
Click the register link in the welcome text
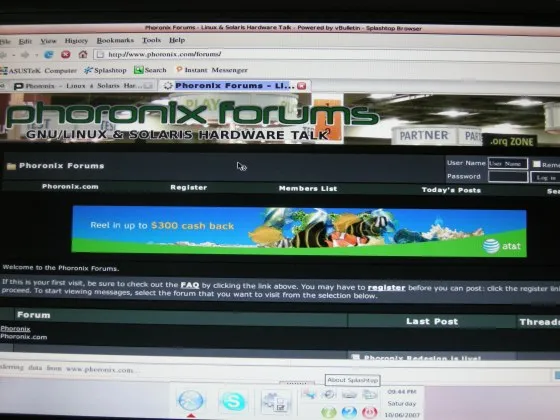[386, 288]
